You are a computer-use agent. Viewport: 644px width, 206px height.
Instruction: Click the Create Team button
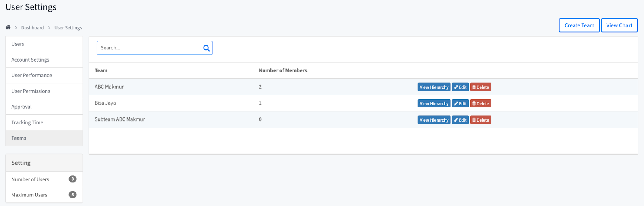pos(579,25)
